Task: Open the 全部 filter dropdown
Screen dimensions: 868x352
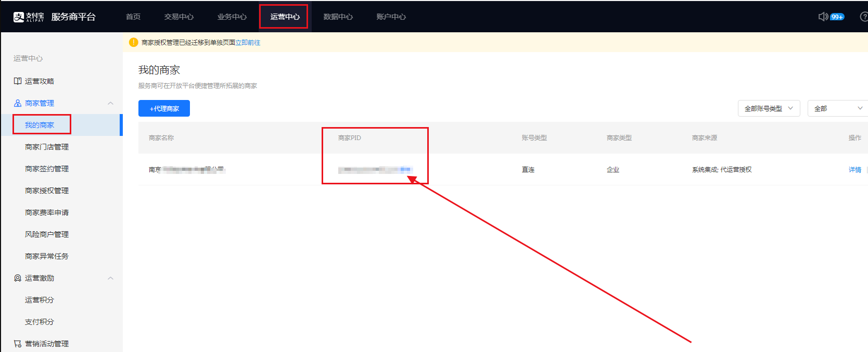Action: click(837, 108)
